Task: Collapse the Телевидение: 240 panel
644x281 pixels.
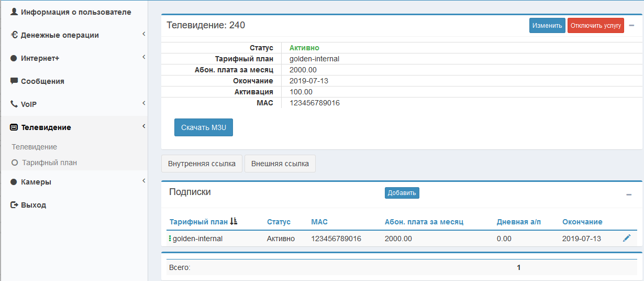Action: coord(631,25)
